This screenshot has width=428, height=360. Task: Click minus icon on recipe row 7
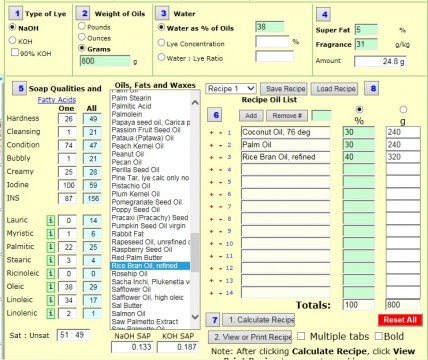coord(220,207)
